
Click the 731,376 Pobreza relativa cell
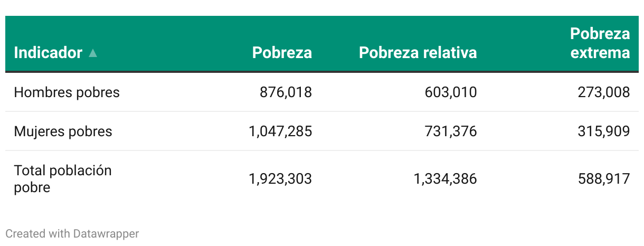click(x=450, y=131)
